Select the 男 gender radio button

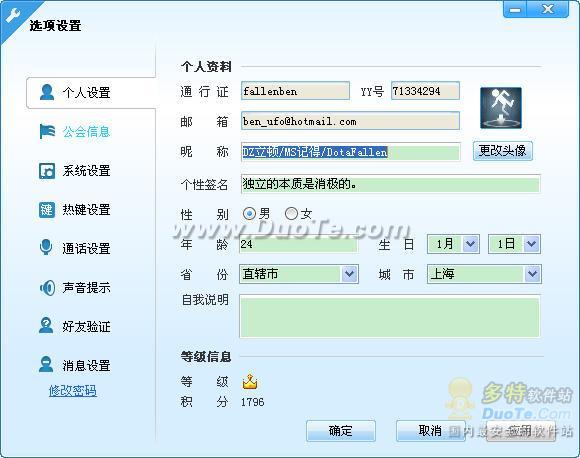249,213
